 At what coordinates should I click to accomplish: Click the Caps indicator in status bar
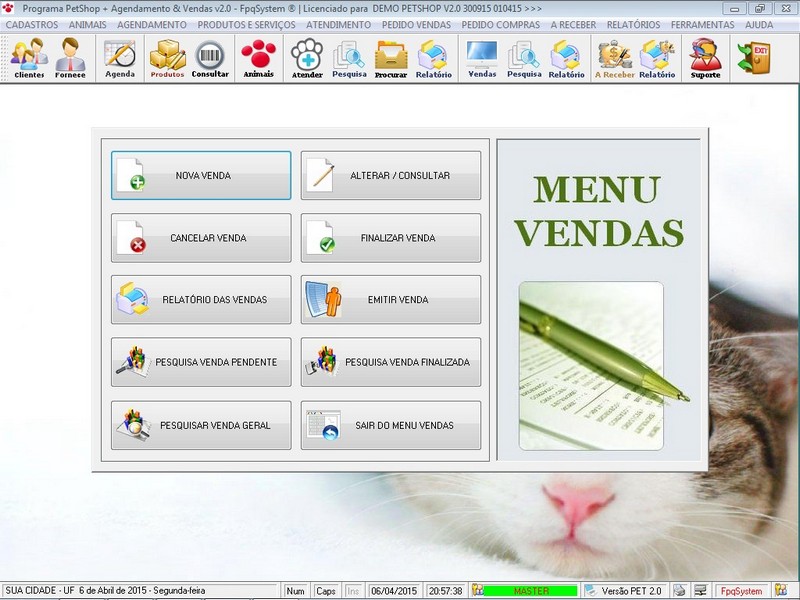point(326,591)
